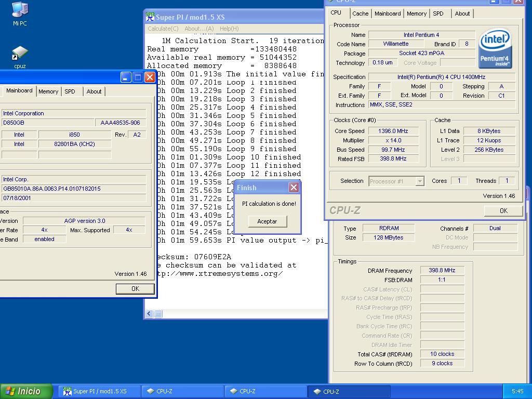Click the BIOS date '07/18/2001'
The height and width of the screenshot is (399, 532).
(x=74, y=198)
